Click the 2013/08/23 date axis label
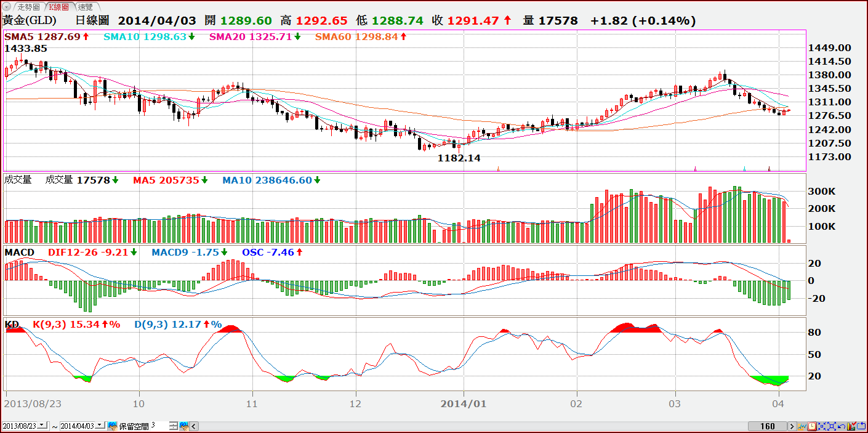 click(32, 404)
